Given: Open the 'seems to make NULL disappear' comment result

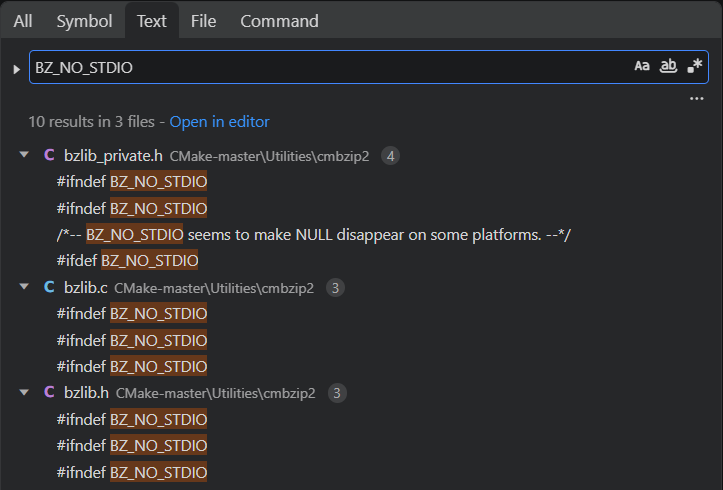Looking at the screenshot, I should 314,235.
